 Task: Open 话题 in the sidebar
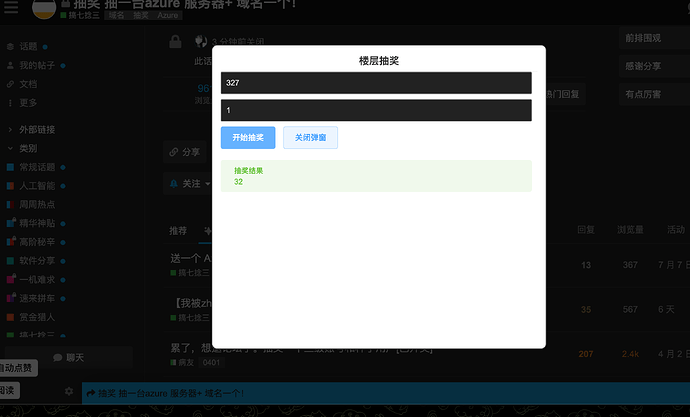point(28,47)
